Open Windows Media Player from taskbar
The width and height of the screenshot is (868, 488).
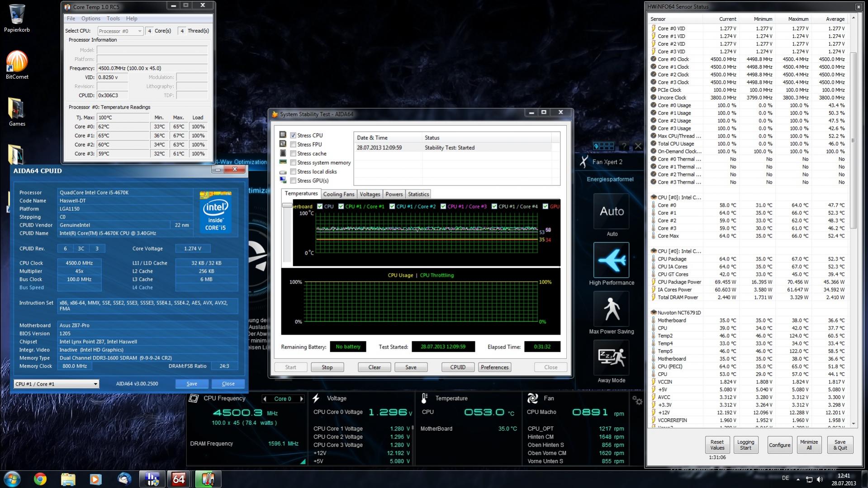coord(95,479)
